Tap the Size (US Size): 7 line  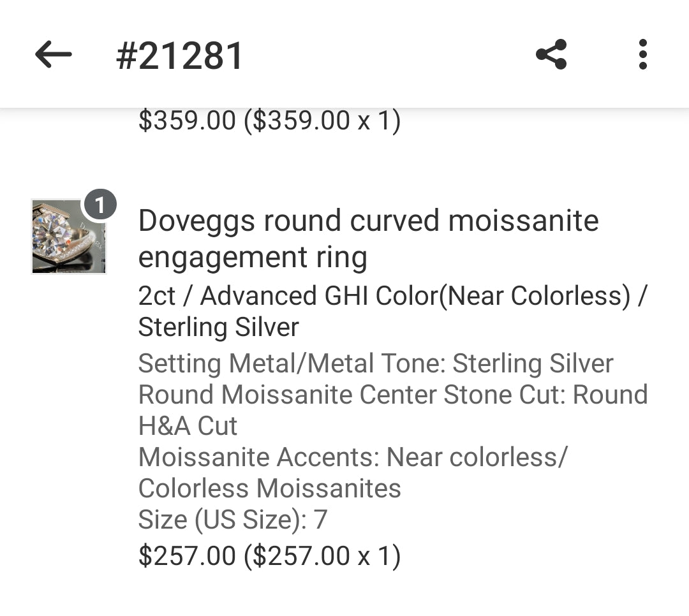tap(232, 520)
